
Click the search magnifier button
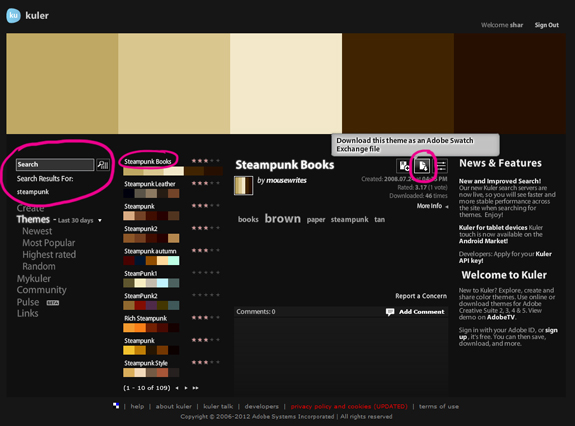click(103, 165)
